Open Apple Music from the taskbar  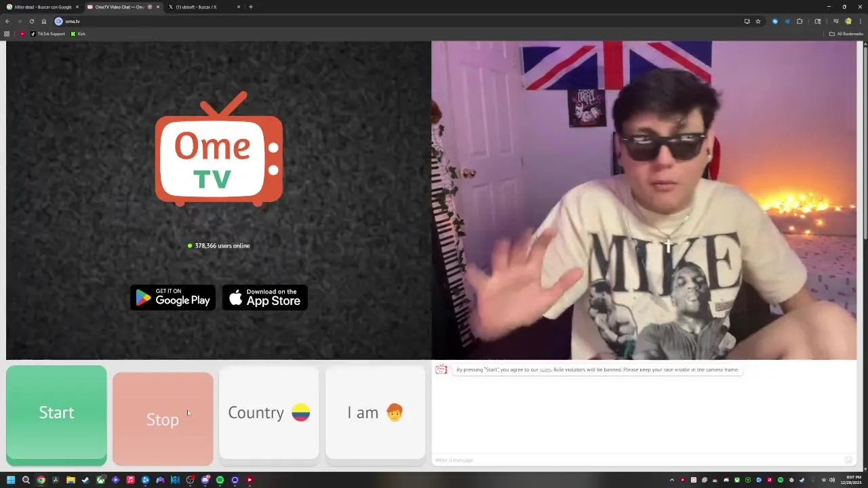click(130, 480)
